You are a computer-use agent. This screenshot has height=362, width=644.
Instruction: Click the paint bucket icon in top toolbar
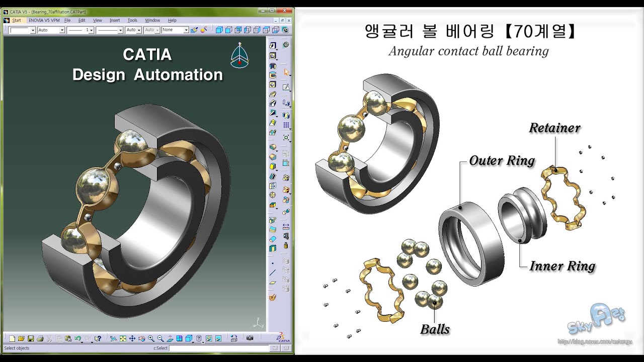click(204, 30)
